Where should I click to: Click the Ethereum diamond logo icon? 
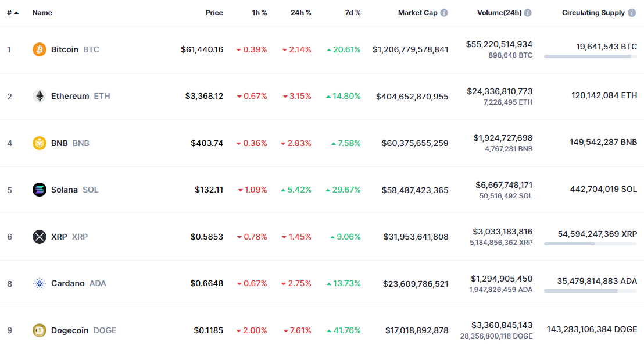point(40,96)
